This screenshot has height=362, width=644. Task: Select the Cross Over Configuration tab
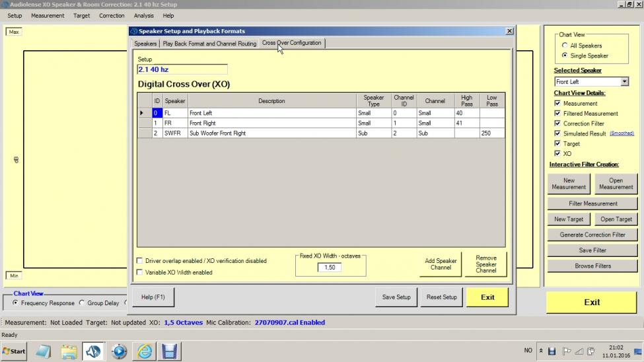point(291,43)
